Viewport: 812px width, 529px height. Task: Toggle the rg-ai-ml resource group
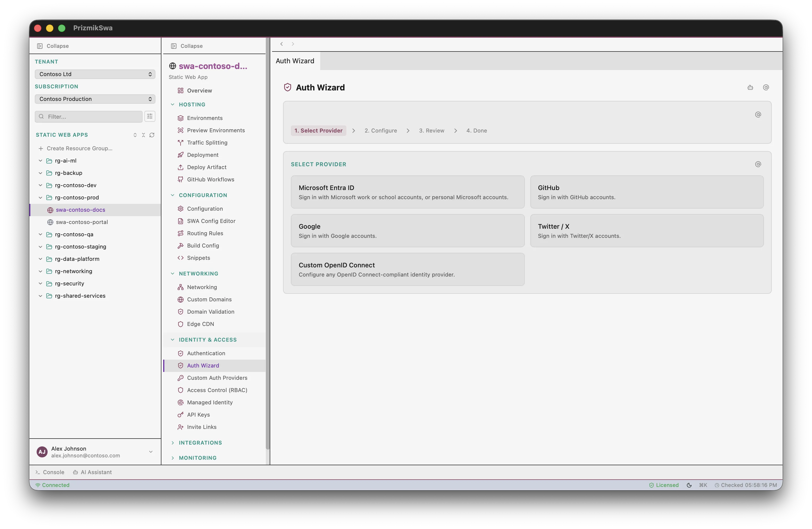click(40, 160)
